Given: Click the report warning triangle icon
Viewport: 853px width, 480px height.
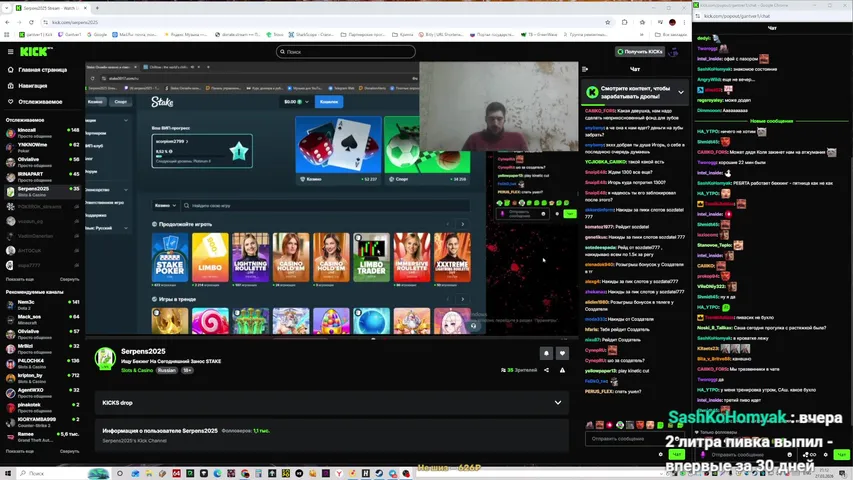Looking at the screenshot, I should pos(562,370).
